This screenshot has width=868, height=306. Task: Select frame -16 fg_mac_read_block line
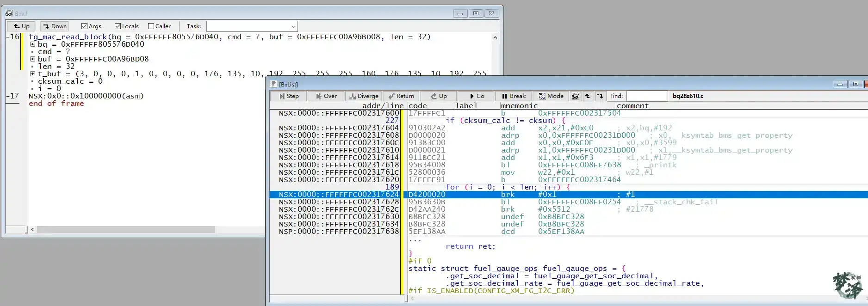229,37
